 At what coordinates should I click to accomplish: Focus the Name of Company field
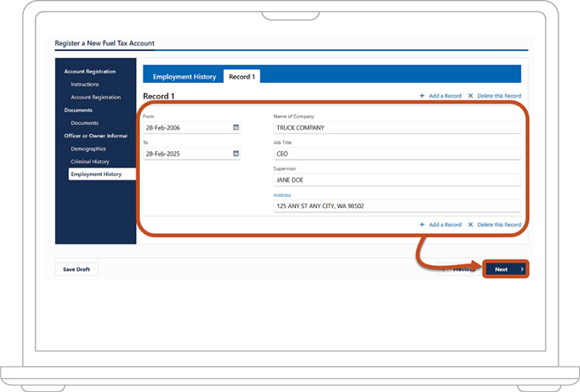pos(397,127)
